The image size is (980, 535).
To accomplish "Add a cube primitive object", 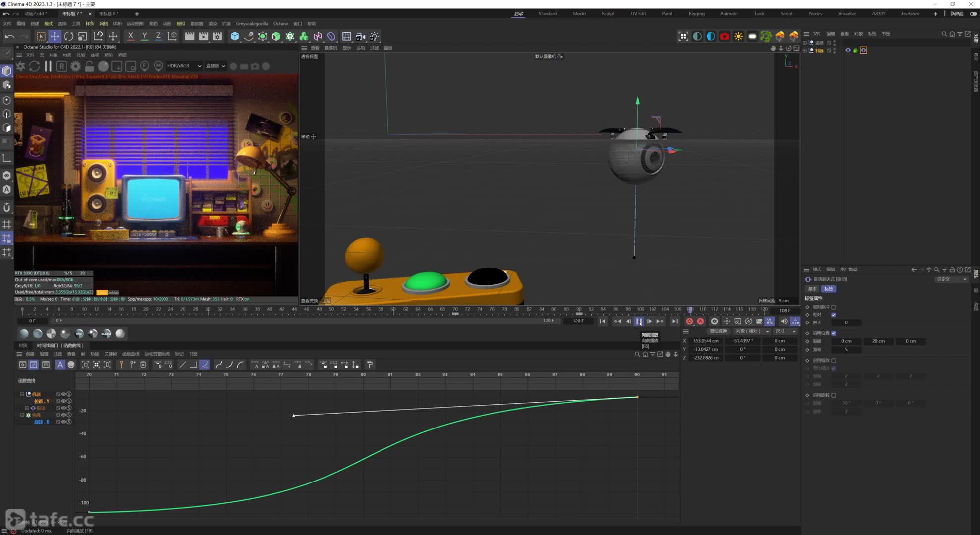I will tap(235, 36).
